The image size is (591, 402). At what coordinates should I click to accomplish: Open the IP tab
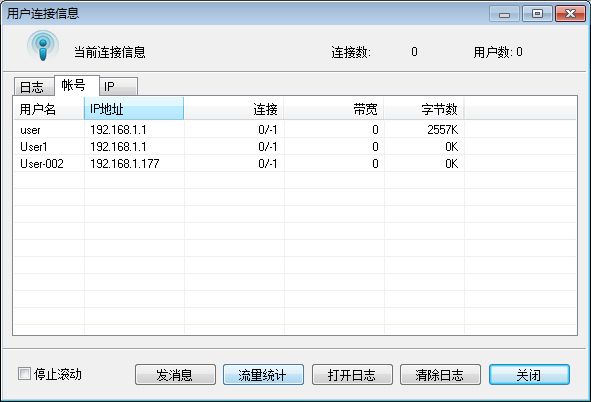tap(118, 87)
